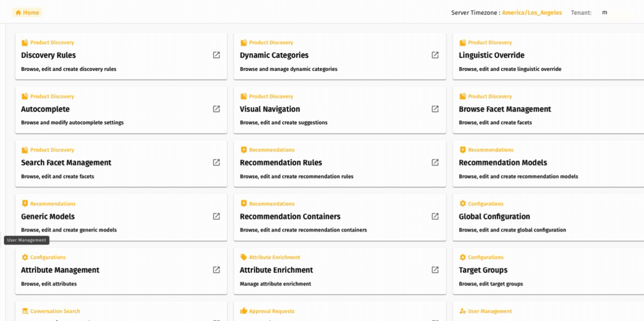Click Attribute Management's open-in-new icon

click(x=216, y=270)
